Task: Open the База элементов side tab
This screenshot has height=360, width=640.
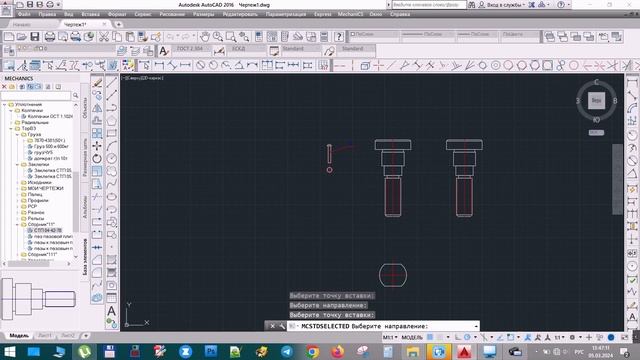Action: 85,256
